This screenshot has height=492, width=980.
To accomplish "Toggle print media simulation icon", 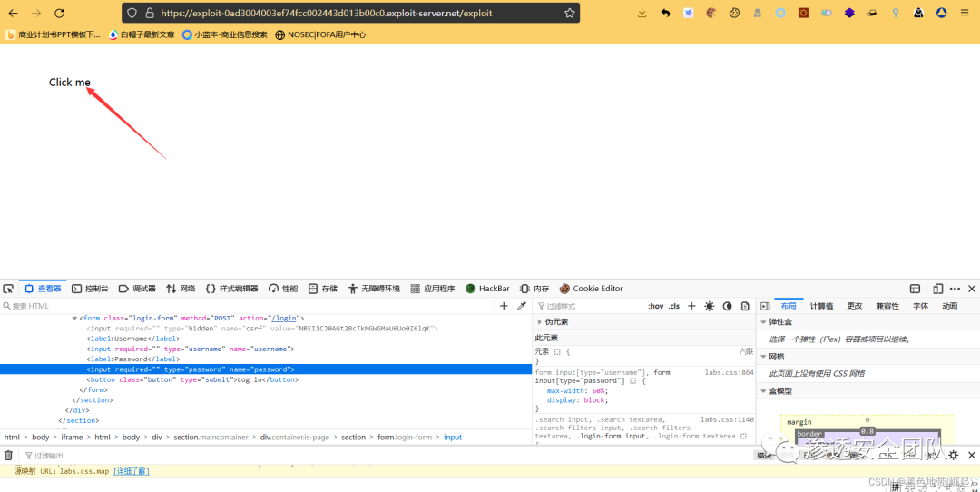I will click(x=745, y=306).
